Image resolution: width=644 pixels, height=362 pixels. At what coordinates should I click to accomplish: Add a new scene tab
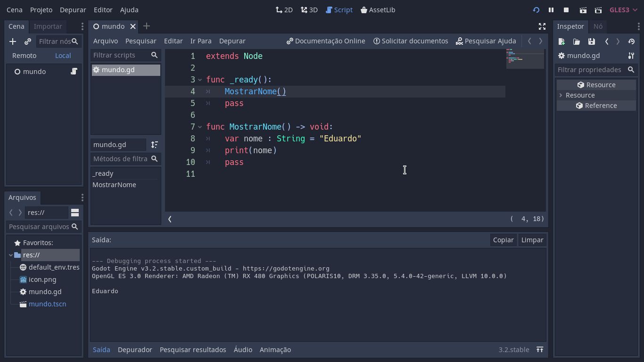click(147, 26)
